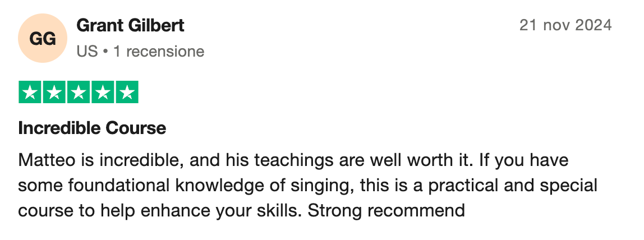Click the bullet separator after US
Viewport: 644px width, 240px height.
tap(105, 52)
